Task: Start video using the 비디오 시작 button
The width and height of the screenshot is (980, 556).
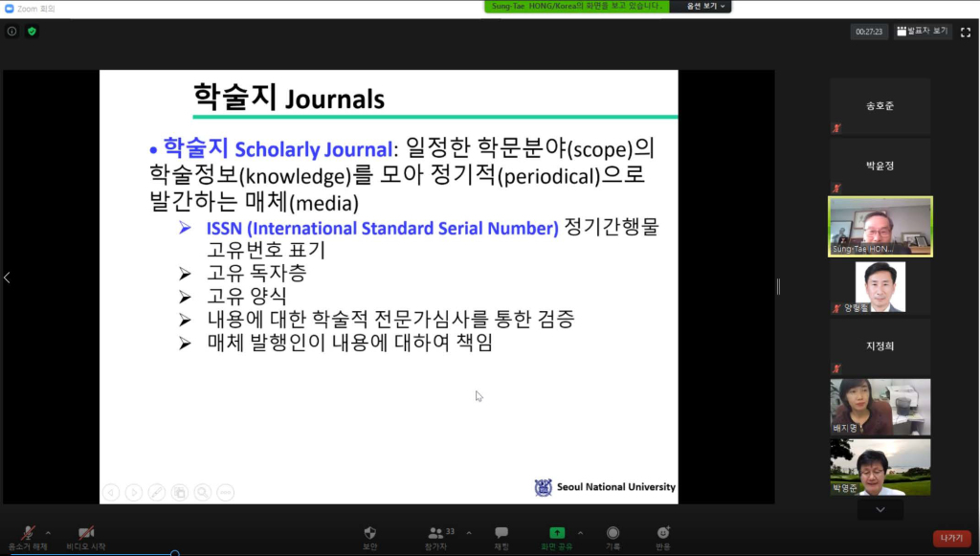Action: (86, 536)
